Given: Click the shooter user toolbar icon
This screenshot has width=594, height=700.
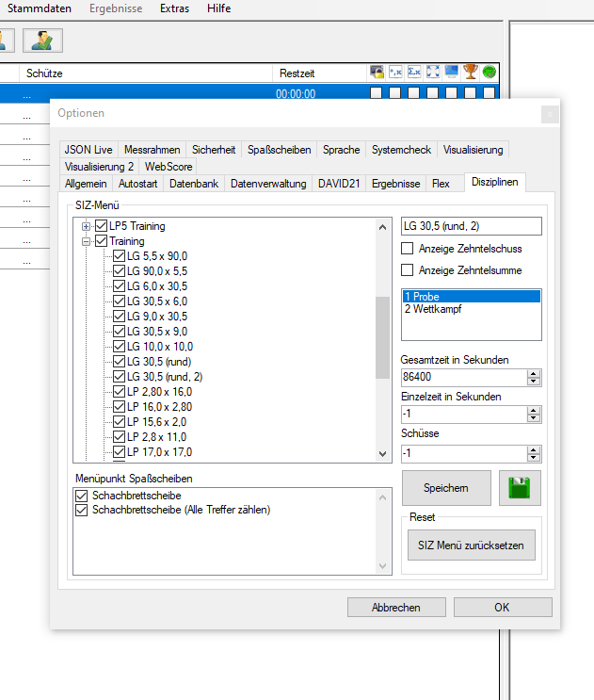Looking at the screenshot, I should click(42, 40).
